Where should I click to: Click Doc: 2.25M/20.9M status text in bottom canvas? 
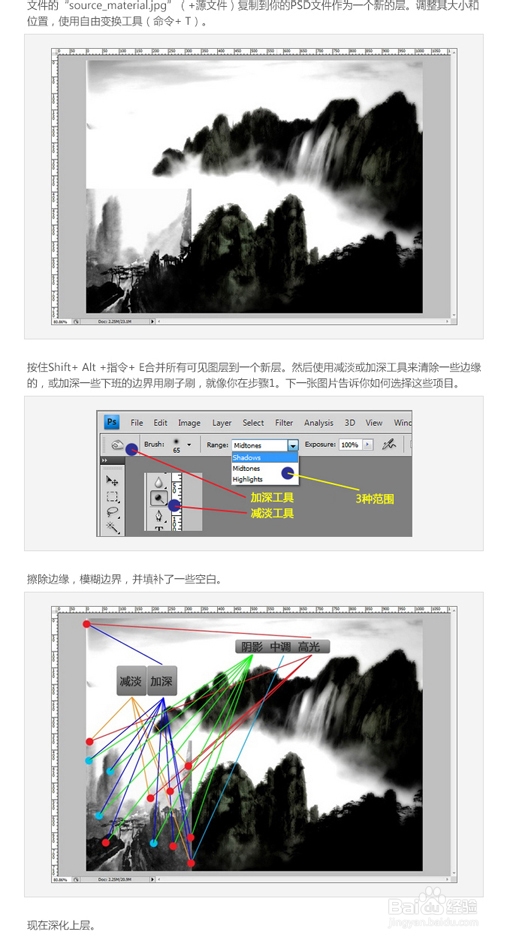115,879
